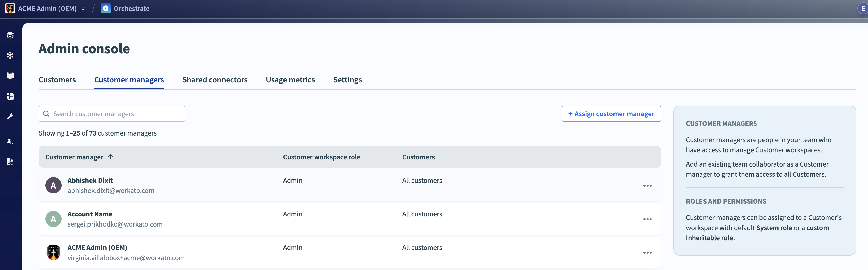This screenshot has width=868, height=270.
Task: Open more options for ACME Admin (OEM) row
Action: (647, 253)
